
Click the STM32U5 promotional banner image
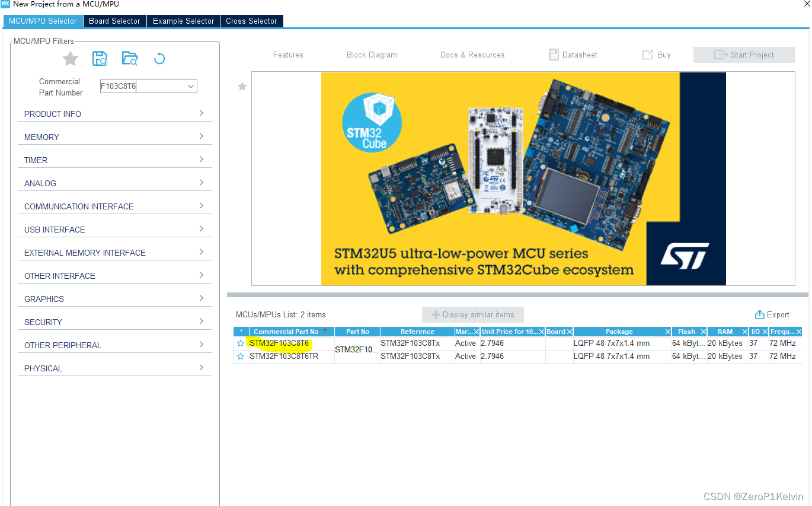[523, 179]
